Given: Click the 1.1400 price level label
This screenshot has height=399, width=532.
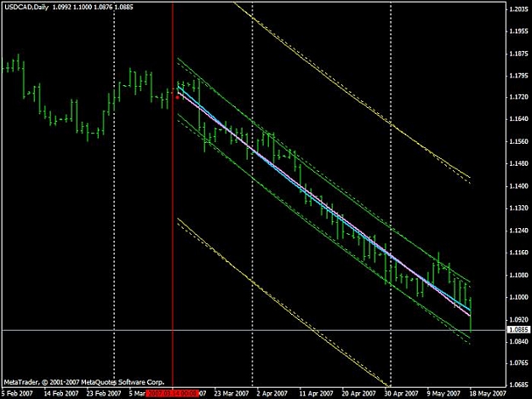Looking at the screenshot, I should pyautogui.click(x=519, y=186).
